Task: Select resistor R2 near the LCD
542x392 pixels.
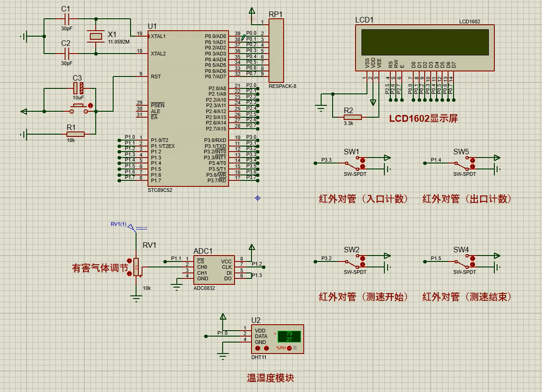Action: (352, 117)
